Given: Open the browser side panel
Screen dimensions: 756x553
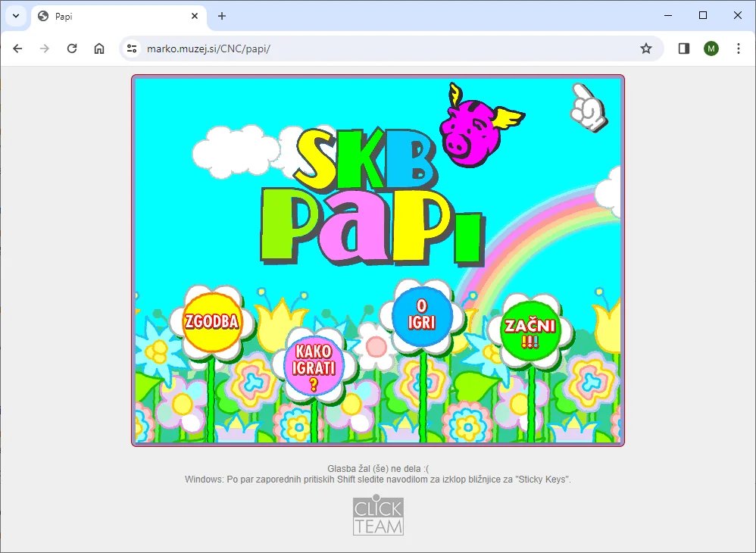Looking at the screenshot, I should click(x=684, y=48).
